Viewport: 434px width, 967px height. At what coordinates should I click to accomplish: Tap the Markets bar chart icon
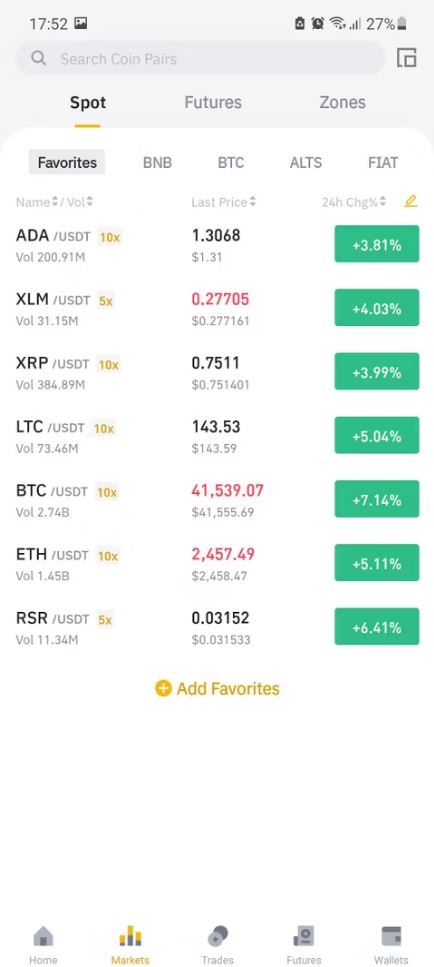pyautogui.click(x=130, y=936)
